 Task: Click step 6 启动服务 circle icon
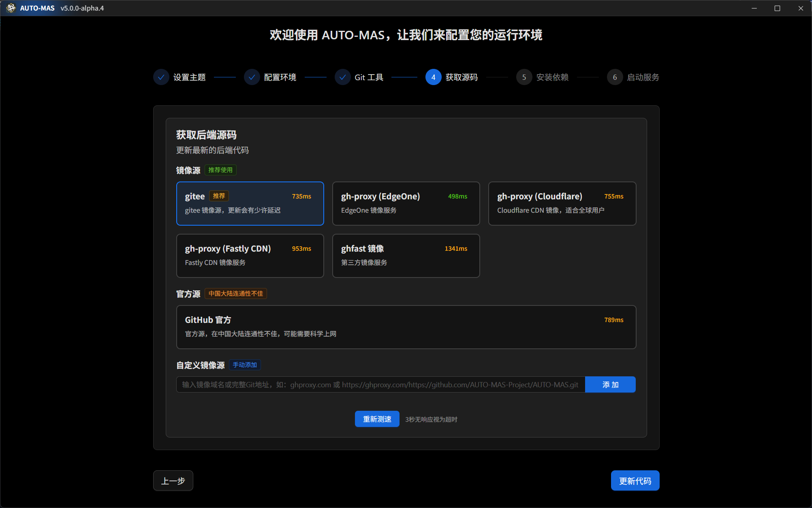(615, 77)
